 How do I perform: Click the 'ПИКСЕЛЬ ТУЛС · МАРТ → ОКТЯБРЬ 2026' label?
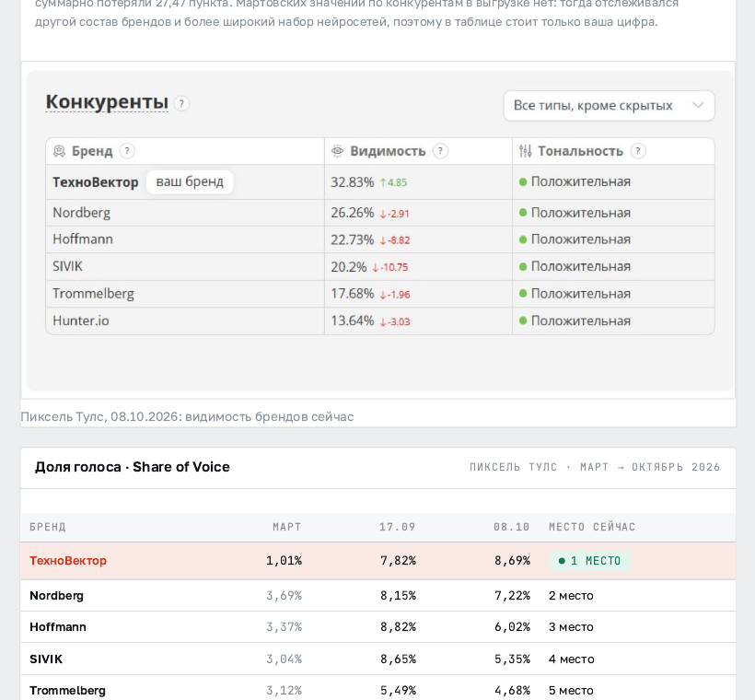click(x=595, y=467)
